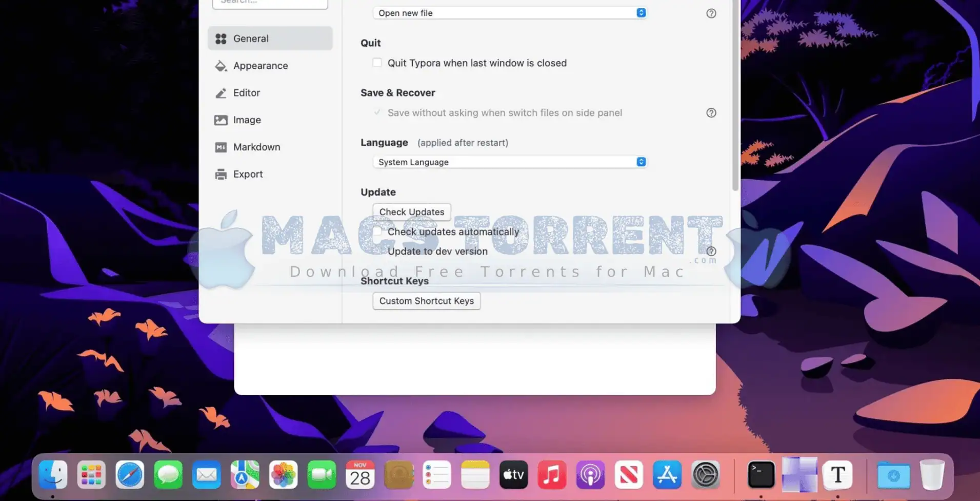Open the Notes app in the Dock
This screenshot has width=980, height=501.
pos(475,474)
